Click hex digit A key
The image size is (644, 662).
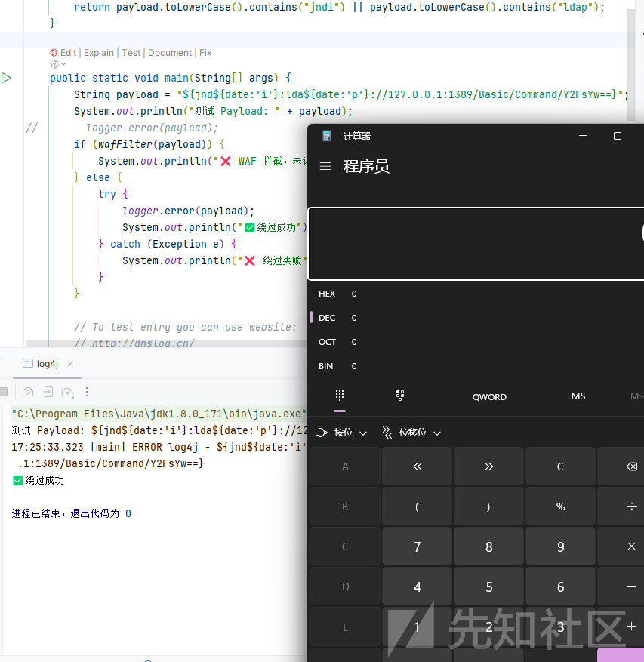[x=346, y=466]
